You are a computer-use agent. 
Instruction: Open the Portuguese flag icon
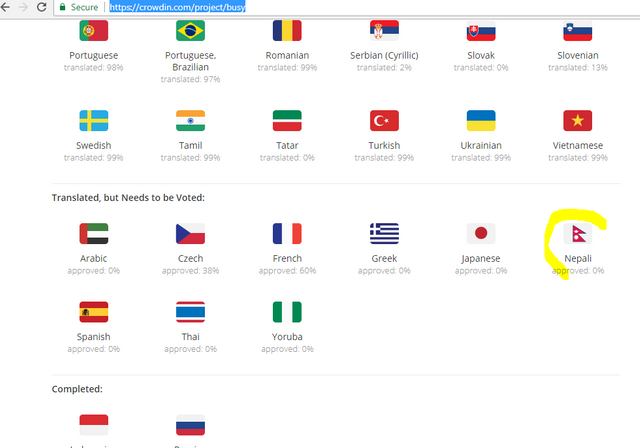click(x=93, y=30)
